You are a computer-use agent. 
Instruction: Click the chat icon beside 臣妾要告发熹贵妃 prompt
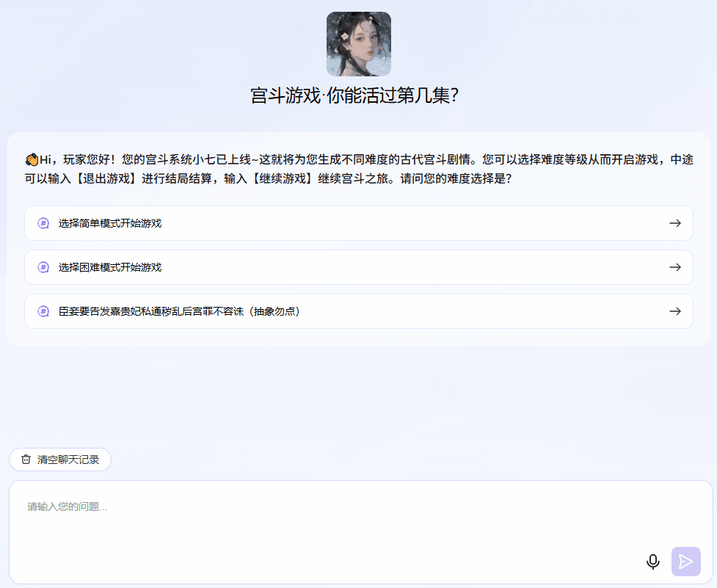click(x=43, y=311)
